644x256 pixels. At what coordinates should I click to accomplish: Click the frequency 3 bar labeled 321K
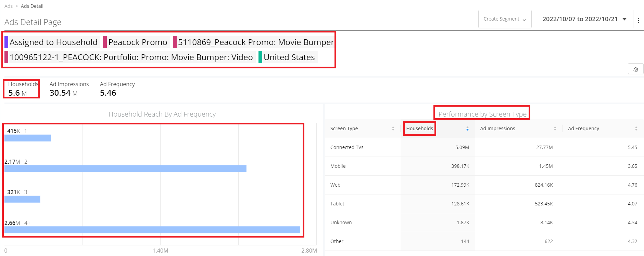(22, 199)
